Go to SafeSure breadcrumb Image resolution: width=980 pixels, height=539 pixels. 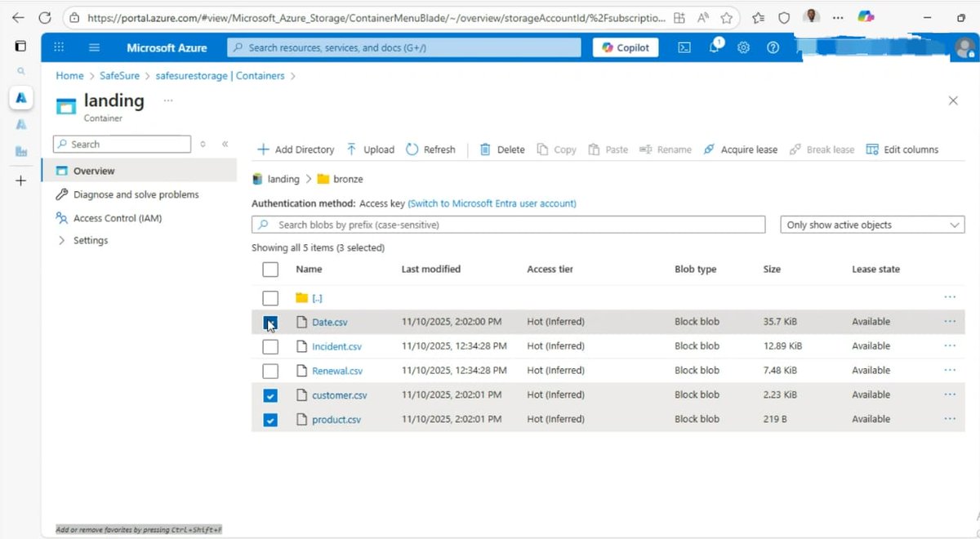(118, 76)
